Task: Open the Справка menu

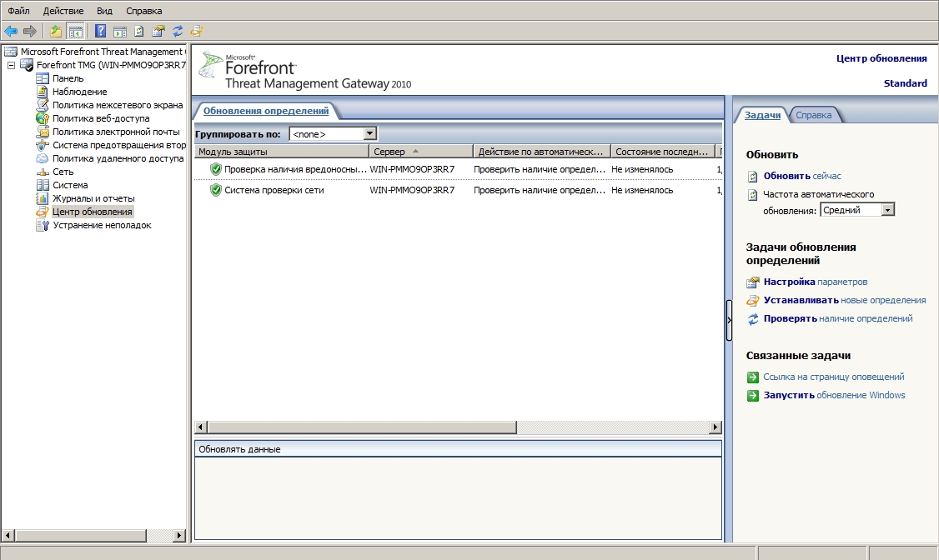Action: coord(143,11)
